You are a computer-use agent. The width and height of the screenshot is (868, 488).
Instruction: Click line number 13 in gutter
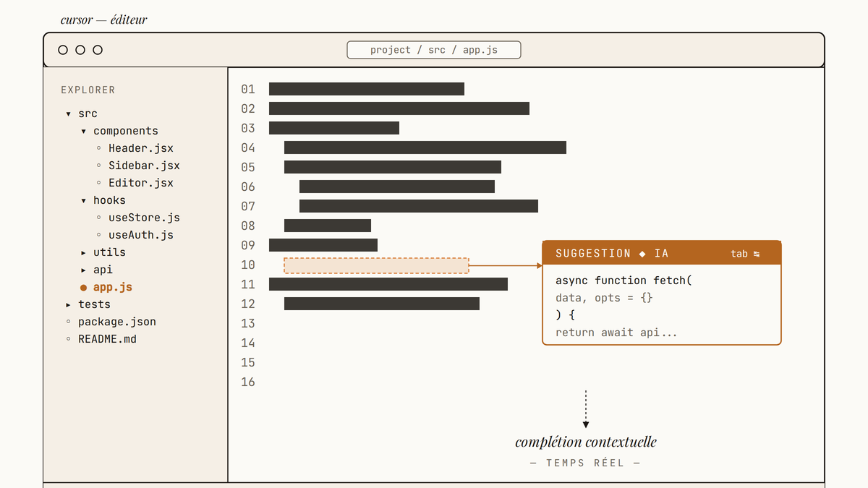tap(248, 324)
